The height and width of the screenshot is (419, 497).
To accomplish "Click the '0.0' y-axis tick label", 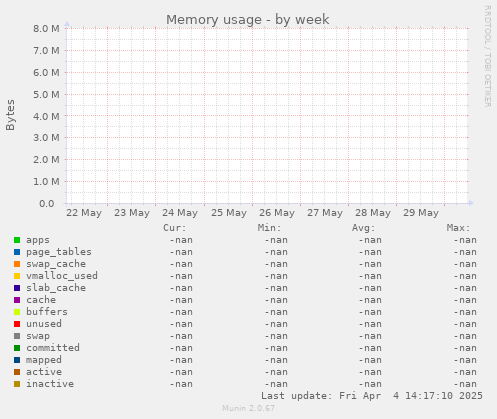I will coord(47,204).
